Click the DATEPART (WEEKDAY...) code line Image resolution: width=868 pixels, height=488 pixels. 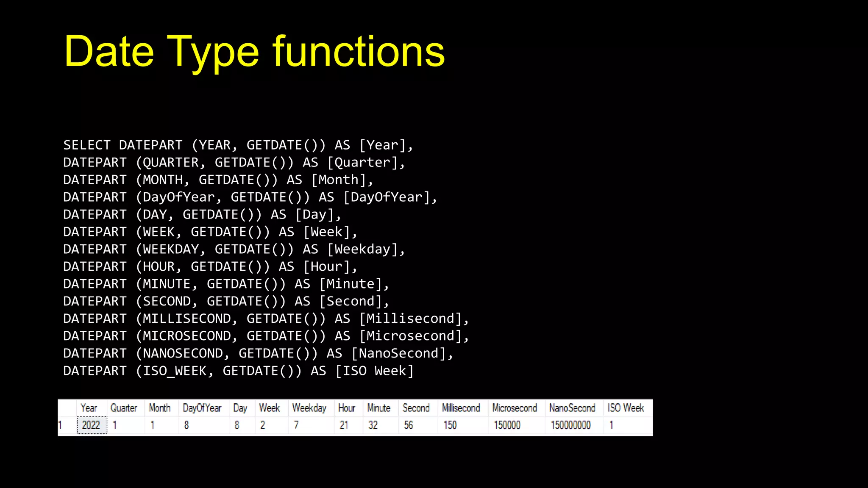pos(234,250)
